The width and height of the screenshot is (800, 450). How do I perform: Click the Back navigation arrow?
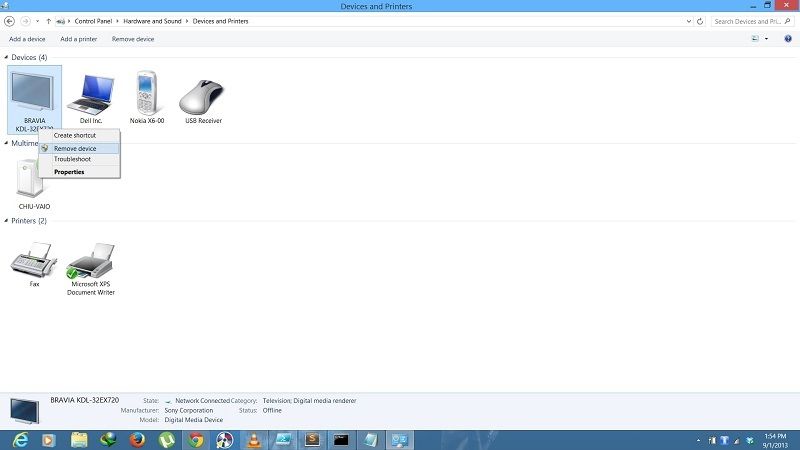(x=9, y=21)
